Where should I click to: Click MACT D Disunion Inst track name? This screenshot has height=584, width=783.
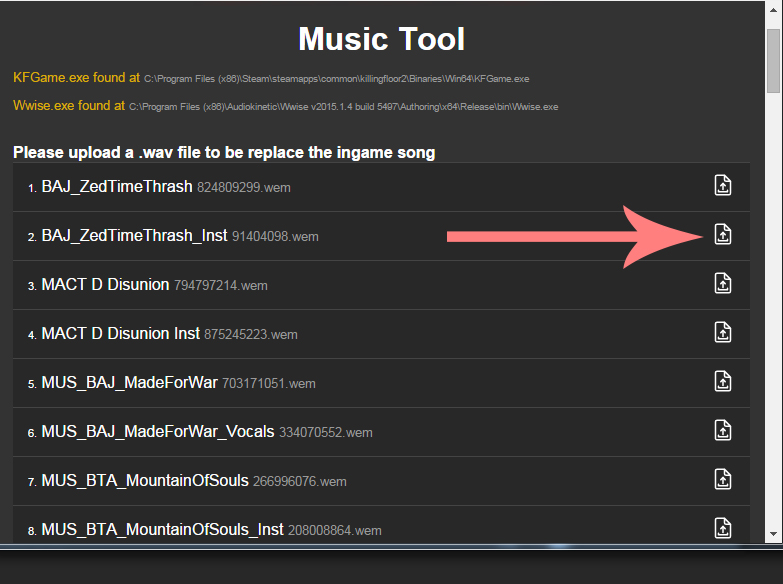pos(121,333)
